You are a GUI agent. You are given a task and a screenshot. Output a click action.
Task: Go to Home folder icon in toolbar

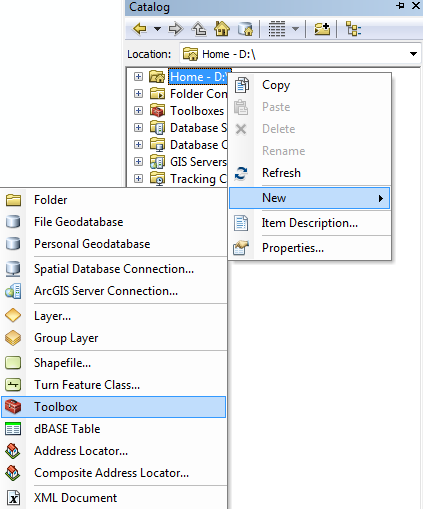[222, 29]
